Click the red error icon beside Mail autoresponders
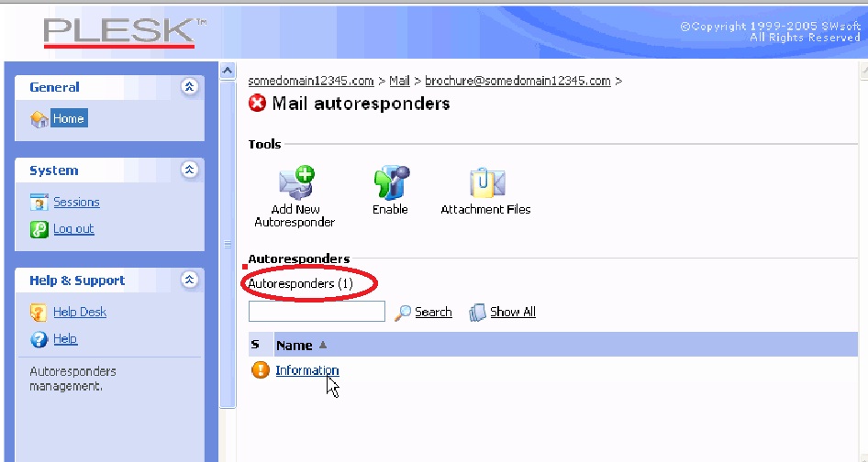 tap(257, 104)
